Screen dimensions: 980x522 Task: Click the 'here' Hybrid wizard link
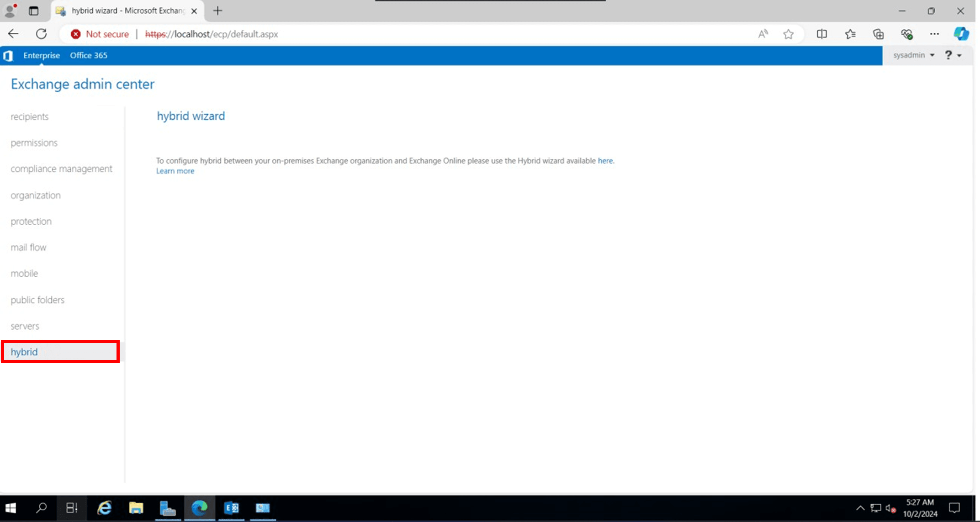pyautogui.click(x=605, y=161)
